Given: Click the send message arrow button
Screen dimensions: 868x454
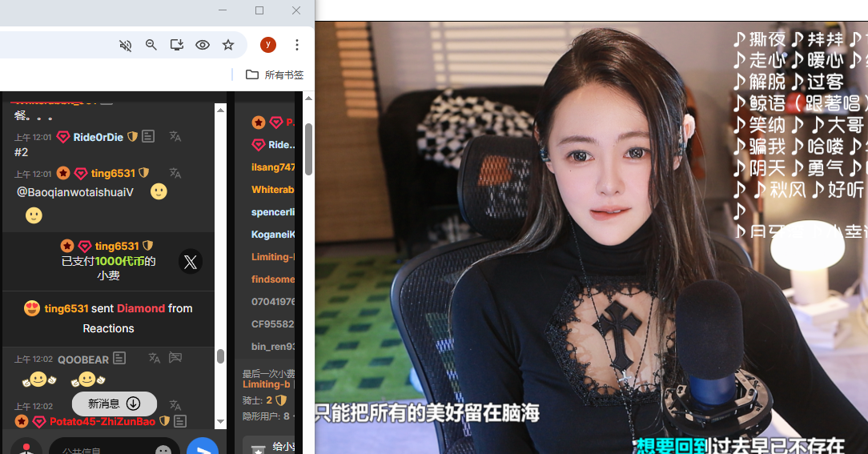Looking at the screenshot, I should click(202, 448).
